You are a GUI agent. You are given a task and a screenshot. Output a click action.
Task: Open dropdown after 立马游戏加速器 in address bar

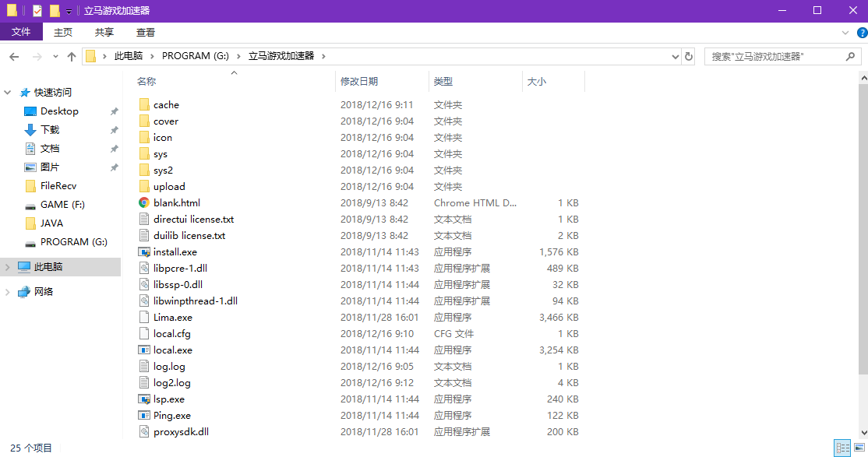click(323, 56)
